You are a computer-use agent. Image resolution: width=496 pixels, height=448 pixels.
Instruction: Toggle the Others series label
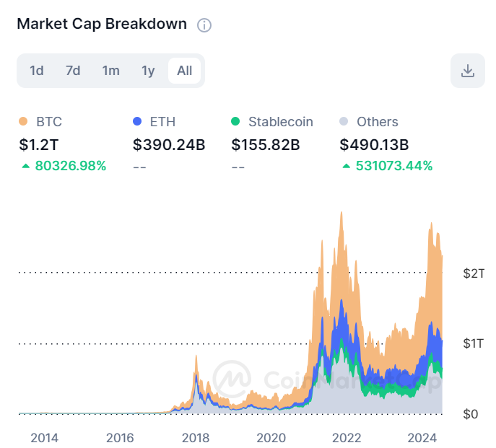[x=378, y=122]
